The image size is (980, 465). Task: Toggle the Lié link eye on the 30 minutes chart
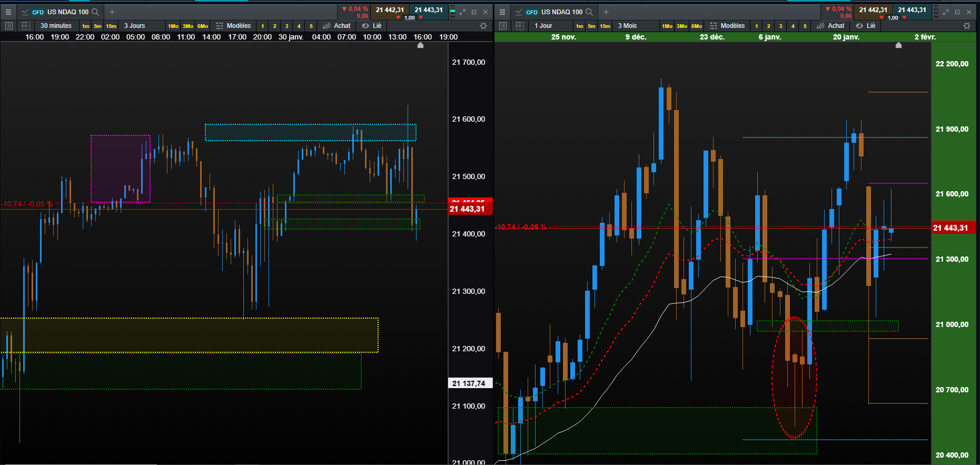click(x=371, y=26)
